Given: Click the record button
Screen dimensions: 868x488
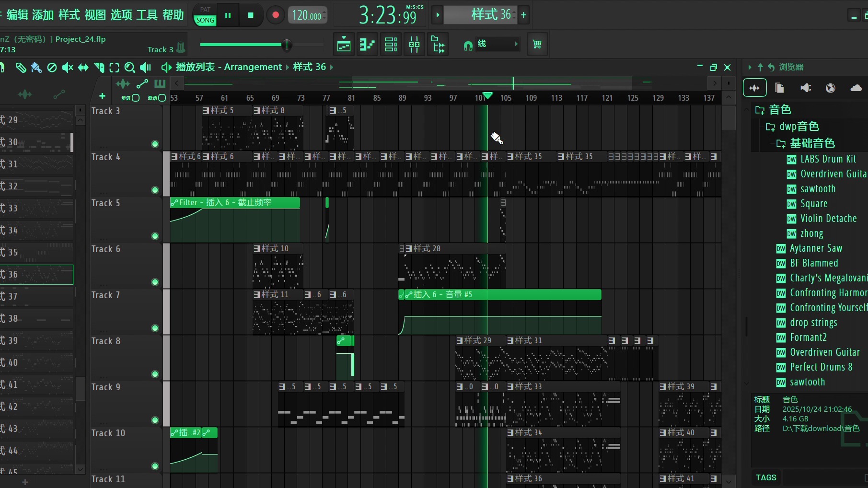Looking at the screenshot, I should point(275,15).
